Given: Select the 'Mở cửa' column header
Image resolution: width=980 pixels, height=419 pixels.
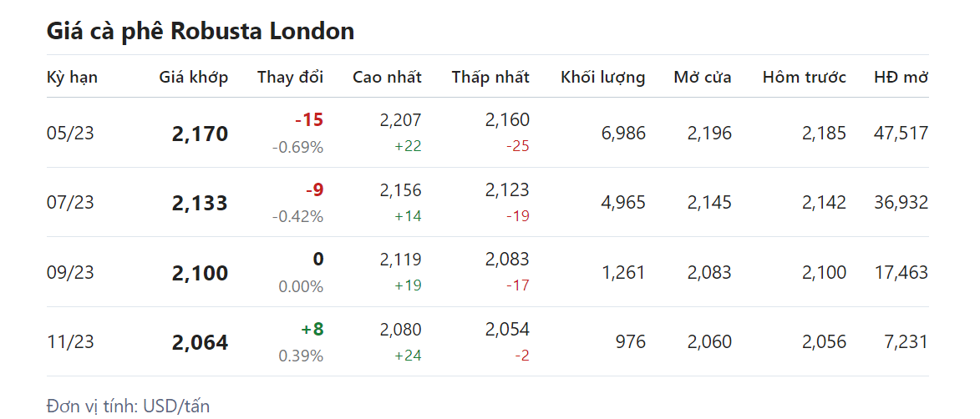Looking at the screenshot, I should pyautogui.click(x=702, y=77).
